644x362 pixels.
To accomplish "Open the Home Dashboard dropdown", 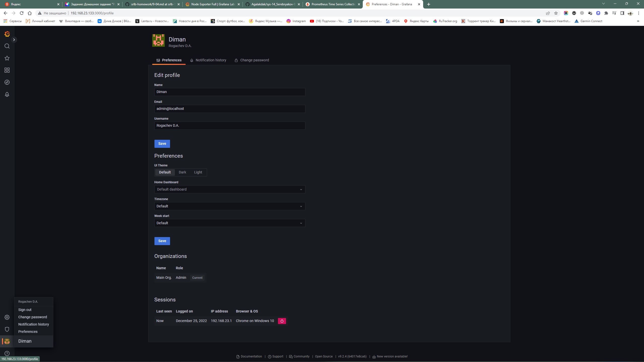I will pos(229,189).
